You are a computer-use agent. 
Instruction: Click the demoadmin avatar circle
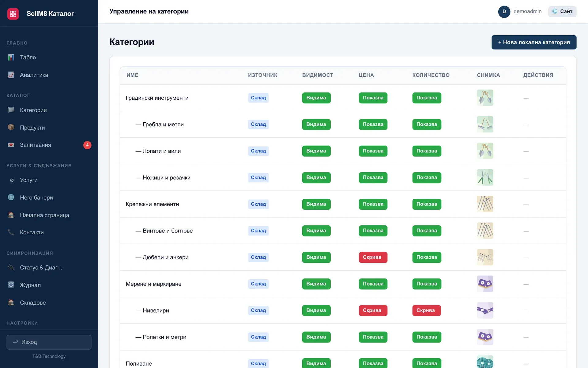click(x=504, y=12)
